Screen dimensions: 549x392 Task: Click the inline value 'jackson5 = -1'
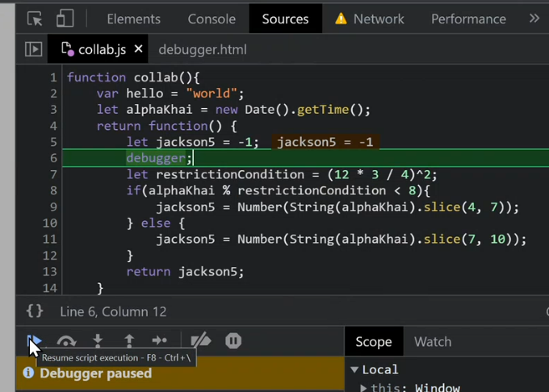325,142
